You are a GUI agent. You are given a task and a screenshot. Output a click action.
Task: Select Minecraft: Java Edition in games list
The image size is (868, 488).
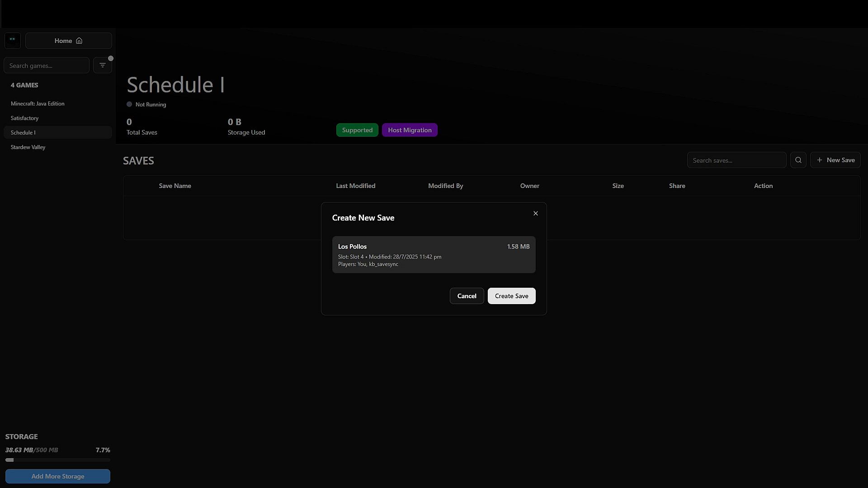(38, 103)
